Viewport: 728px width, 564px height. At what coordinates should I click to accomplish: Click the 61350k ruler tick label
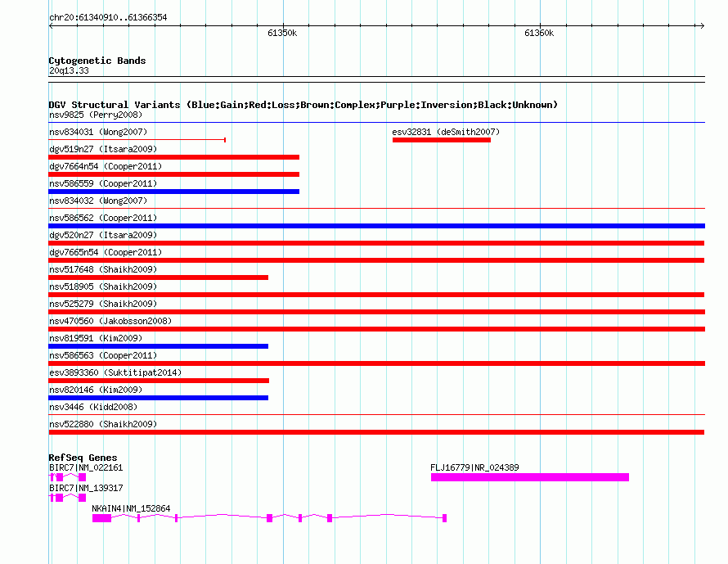coord(282,33)
